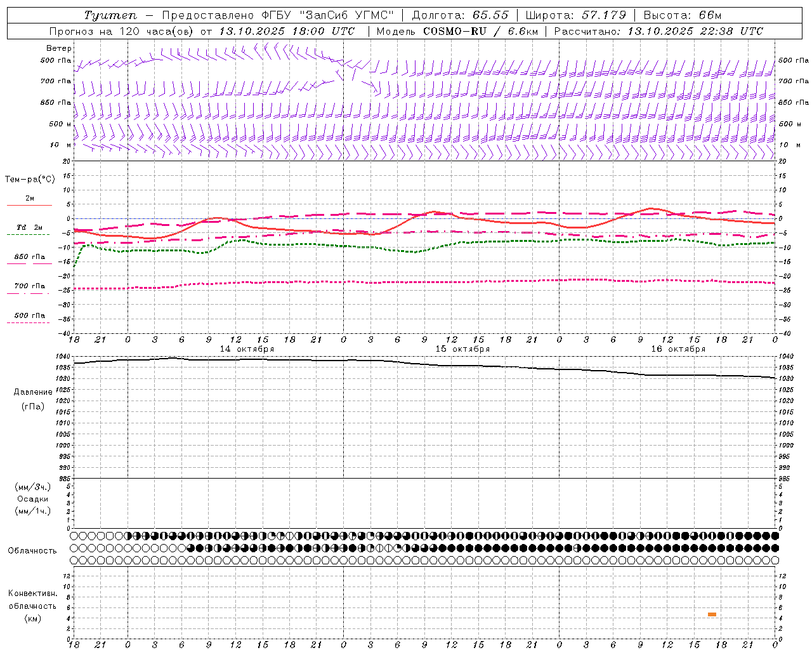Click the "Конвективн." convective cloud label

coord(33,594)
